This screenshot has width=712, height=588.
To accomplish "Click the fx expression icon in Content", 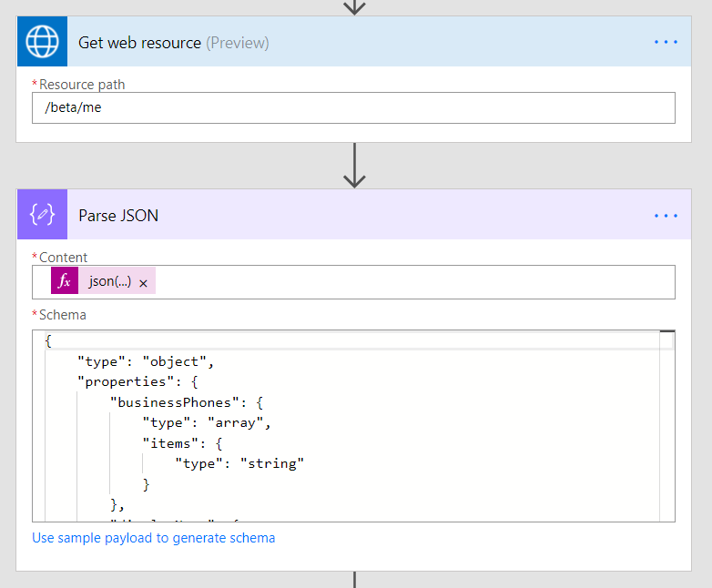I will tap(64, 282).
